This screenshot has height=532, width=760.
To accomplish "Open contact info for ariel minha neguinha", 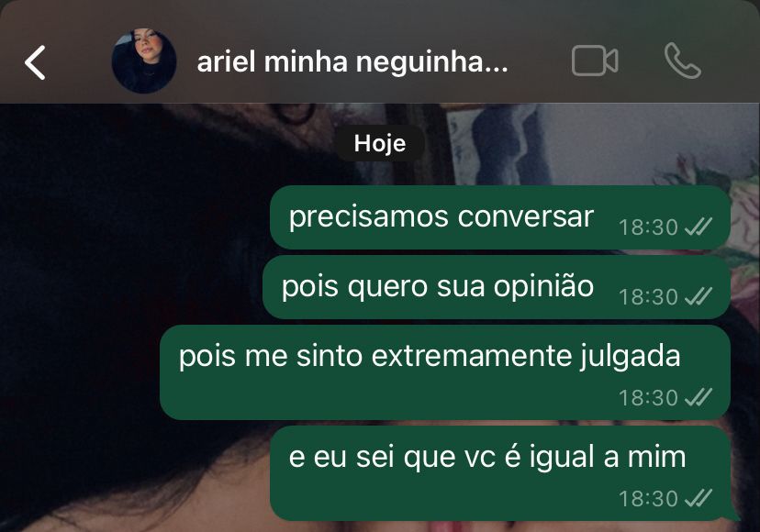I will (x=352, y=62).
